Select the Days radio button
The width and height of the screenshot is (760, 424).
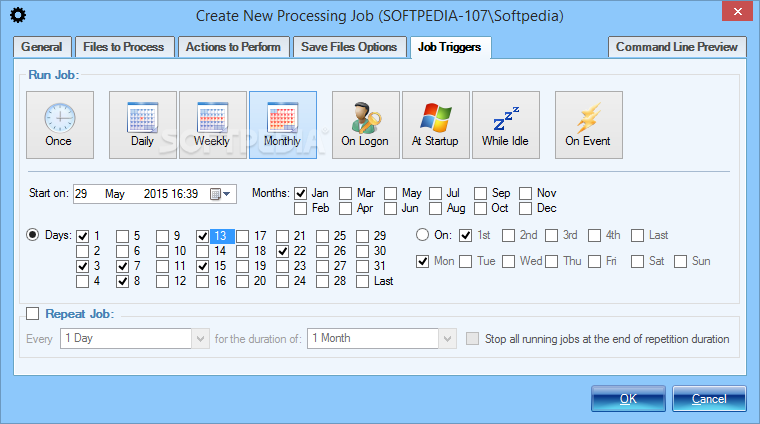pyautogui.click(x=32, y=235)
